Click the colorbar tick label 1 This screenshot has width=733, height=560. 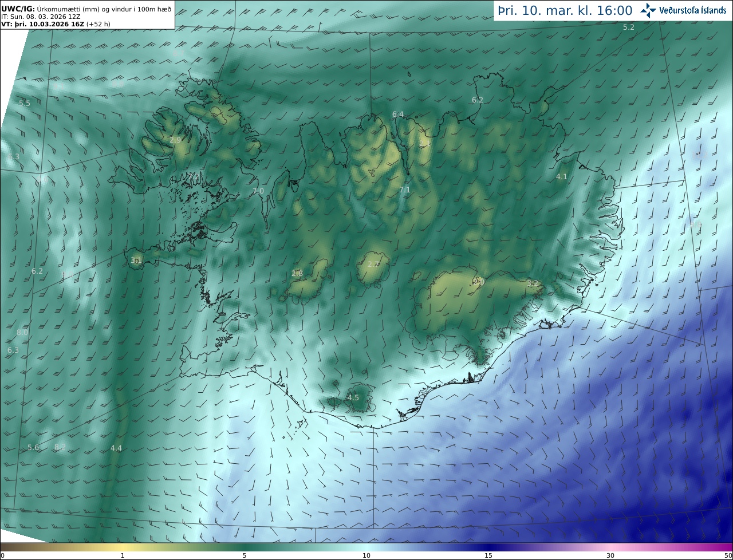(123, 555)
